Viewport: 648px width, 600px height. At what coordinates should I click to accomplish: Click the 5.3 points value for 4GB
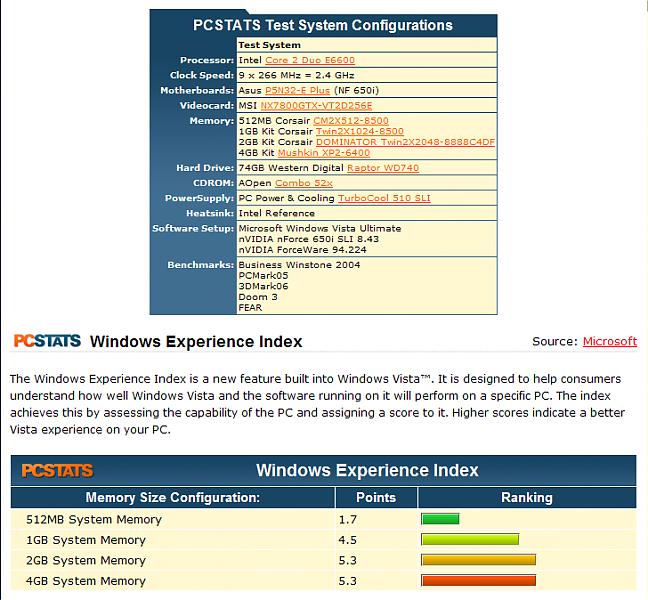click(x=348, y=581)
